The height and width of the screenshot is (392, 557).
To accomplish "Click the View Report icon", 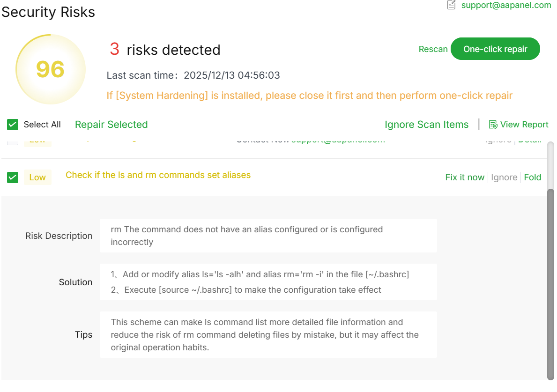I will [493, 125].
